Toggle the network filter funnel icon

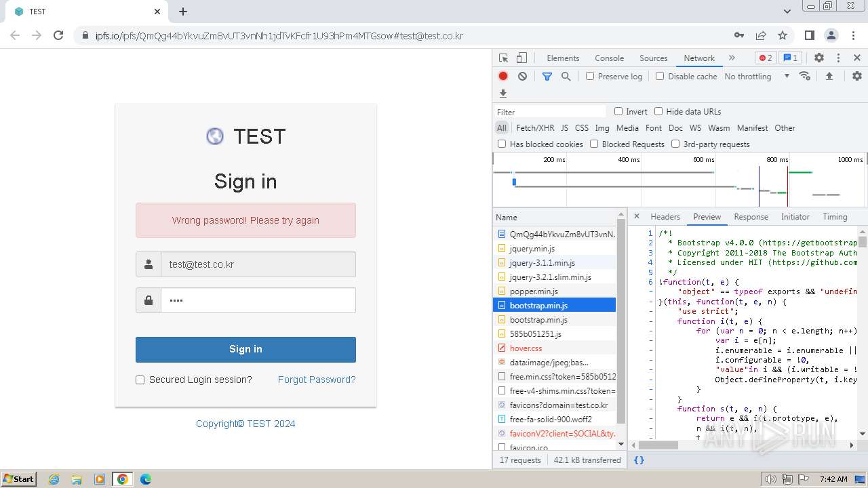click(x=547, y=77)
